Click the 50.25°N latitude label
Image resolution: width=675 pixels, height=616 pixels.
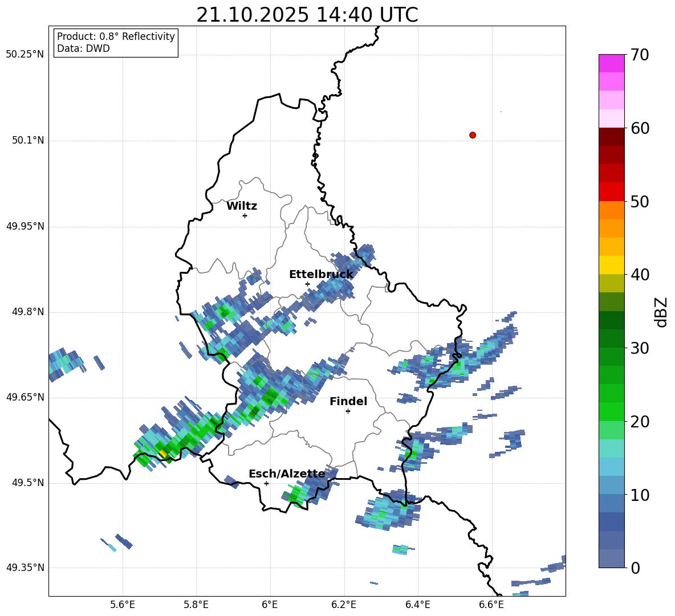(25, 55)
